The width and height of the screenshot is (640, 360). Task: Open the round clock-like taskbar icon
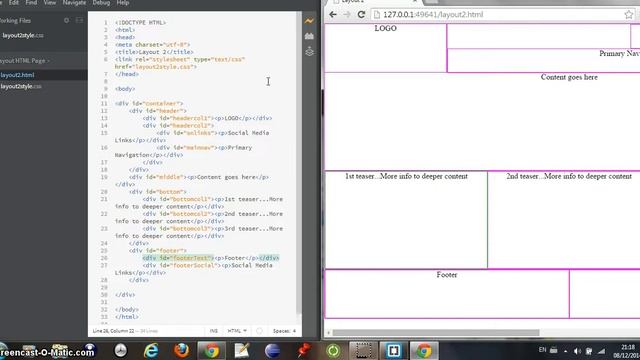point(121,351)
